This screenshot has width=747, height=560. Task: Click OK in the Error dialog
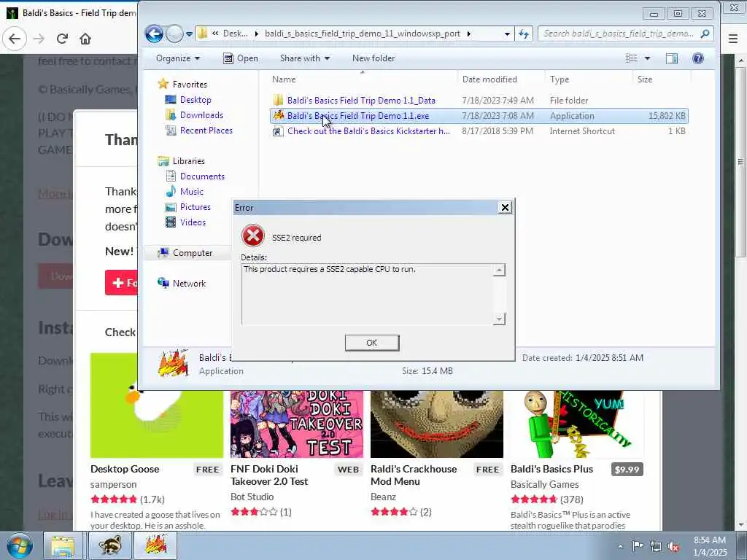(x=371, y=343)
